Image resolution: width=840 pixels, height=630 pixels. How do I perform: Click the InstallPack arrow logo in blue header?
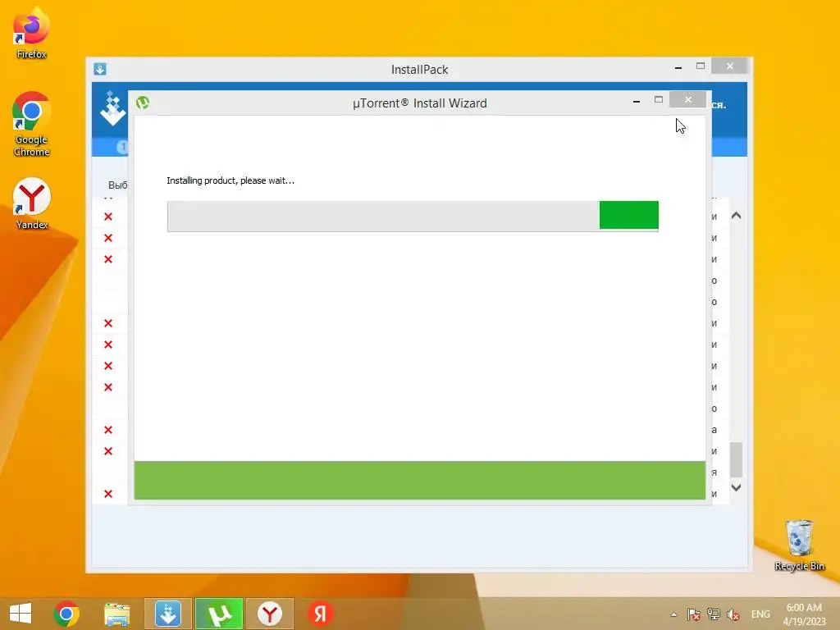(113, 109)
